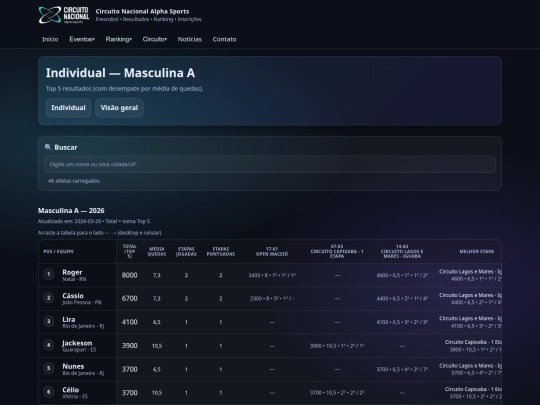540x405 pixels.
Task: Click Cássio's Open Maceió result cell
Action: [272, 299]
